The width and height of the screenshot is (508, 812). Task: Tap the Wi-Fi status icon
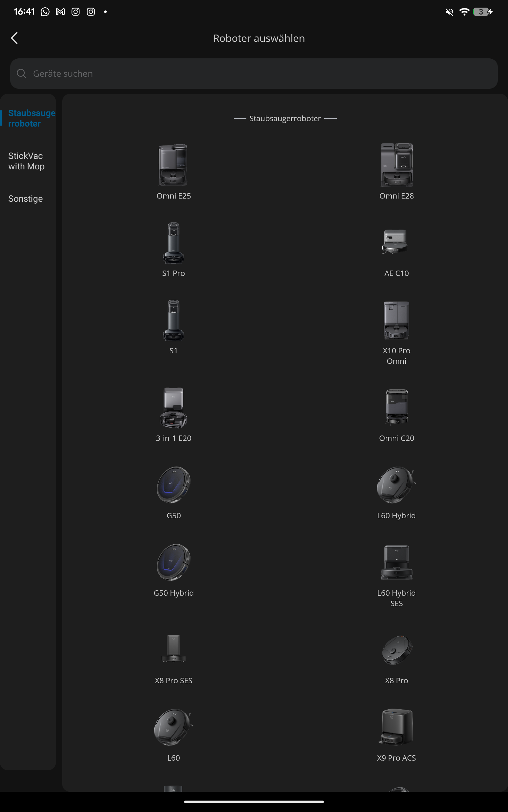(464, 12)
